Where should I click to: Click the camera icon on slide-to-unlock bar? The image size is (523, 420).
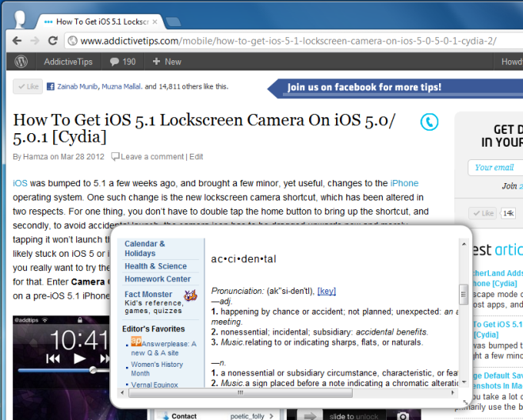coord(403,416)
